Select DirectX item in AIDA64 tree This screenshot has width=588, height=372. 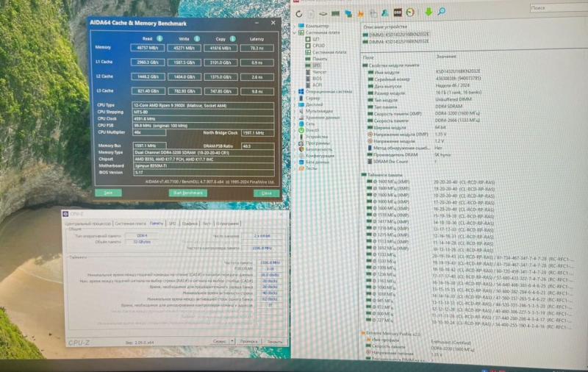pos(309,130)
